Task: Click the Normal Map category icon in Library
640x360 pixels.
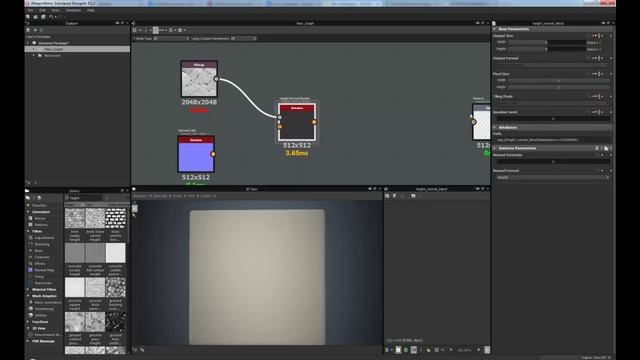Action: (x=31, y=270)
